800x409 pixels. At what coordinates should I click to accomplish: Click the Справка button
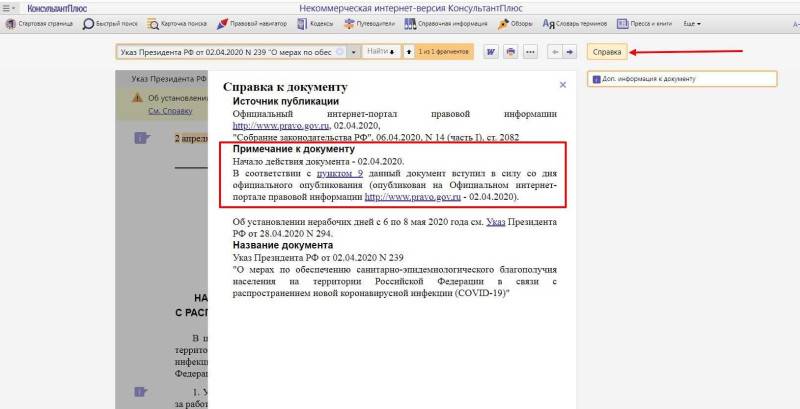click(606, 51)
